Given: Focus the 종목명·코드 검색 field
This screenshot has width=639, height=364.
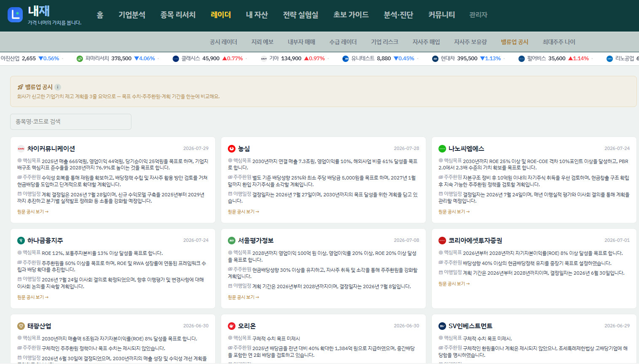Looking at the screenshot, I should point(71,122).
